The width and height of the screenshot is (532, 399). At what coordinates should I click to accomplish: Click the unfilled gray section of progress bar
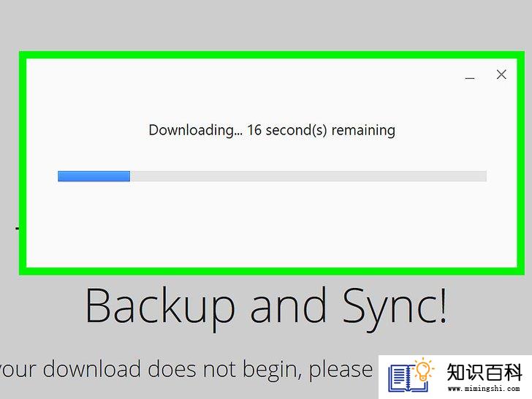308,176
